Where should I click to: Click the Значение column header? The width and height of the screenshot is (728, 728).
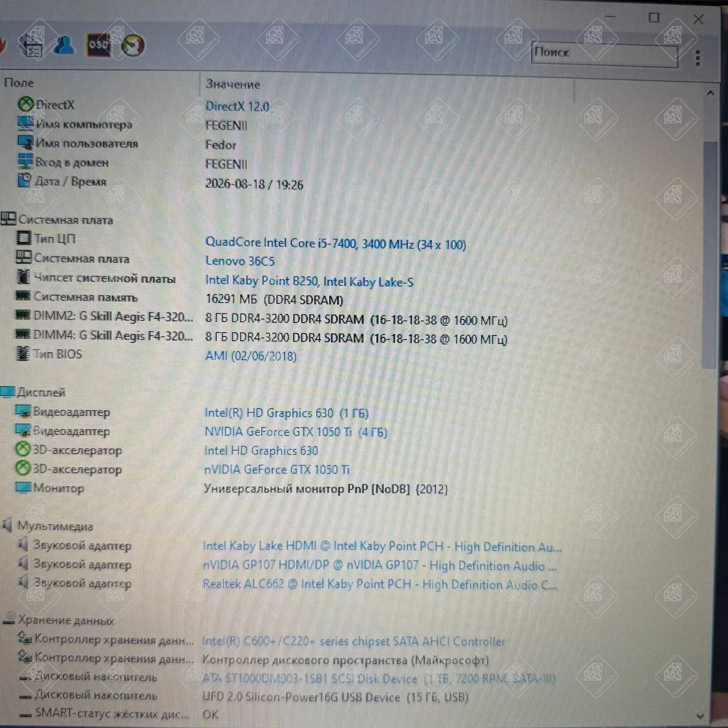[x=233, y=84]
